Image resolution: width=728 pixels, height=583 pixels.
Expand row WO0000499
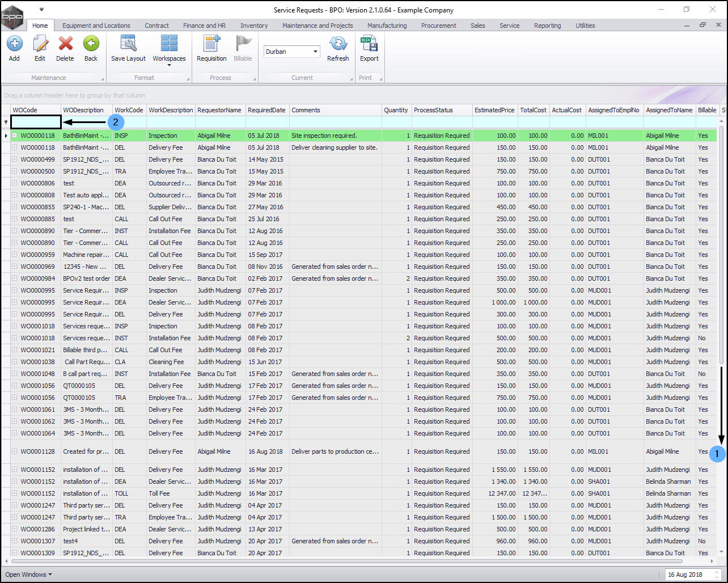tap(15, 159)
